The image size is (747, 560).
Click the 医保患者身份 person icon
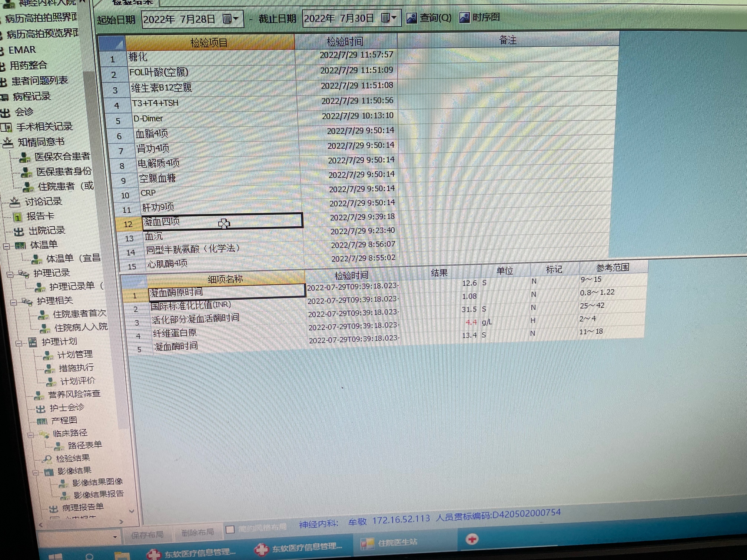(27, 172)
